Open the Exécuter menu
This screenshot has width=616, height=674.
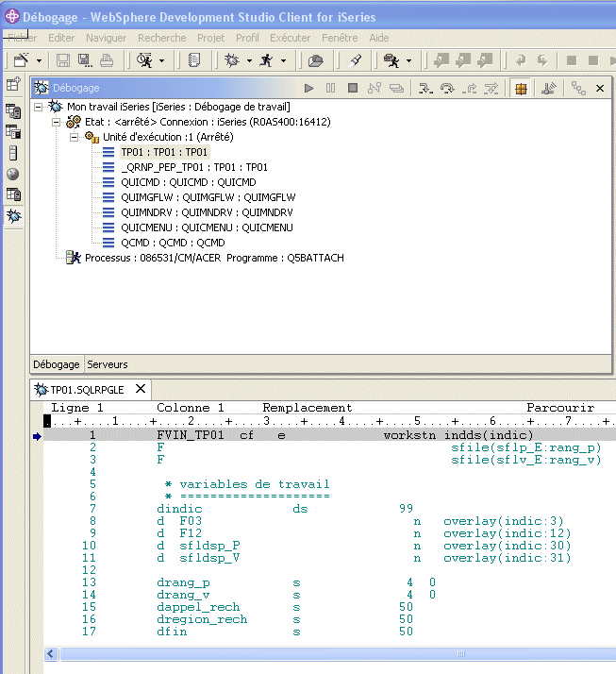(290, 38)
